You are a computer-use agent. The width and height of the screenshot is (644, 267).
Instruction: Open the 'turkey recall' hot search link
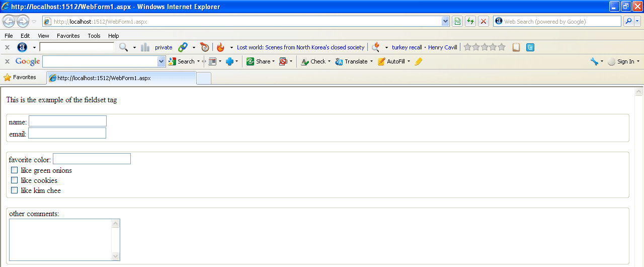[407, 47]
